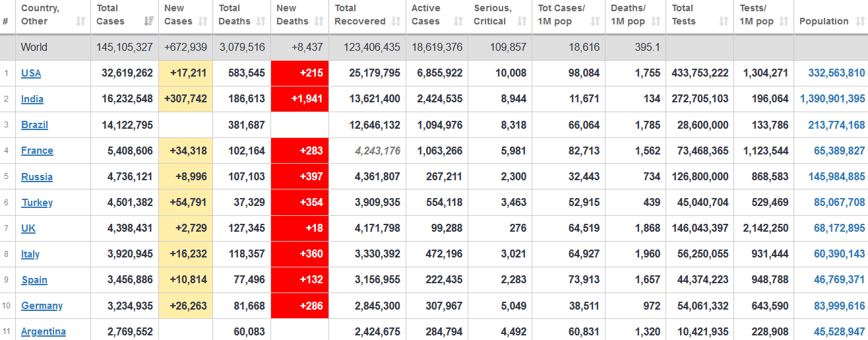The width and height of the screenshot is (868, 340).
Task: Select World active cases 18,619,376 cell
Action: (x=437, y=48)
